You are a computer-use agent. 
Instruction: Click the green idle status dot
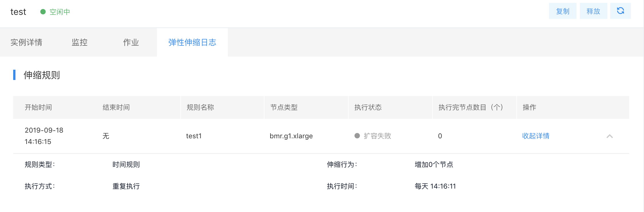pyautogui.click(x=43, y=12)
